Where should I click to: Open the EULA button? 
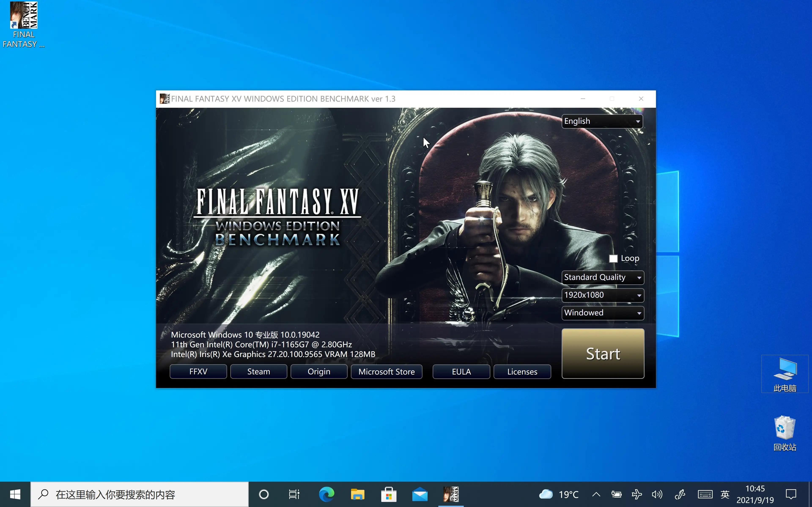tap(461, 372)
